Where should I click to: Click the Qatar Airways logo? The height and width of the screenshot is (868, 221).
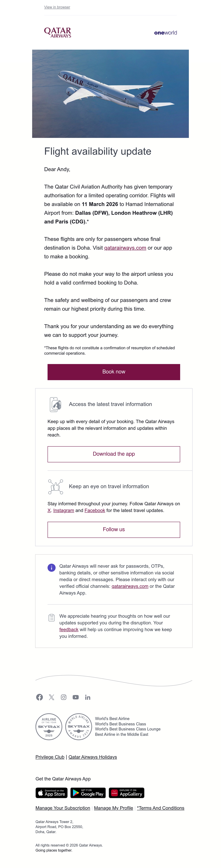pyautogui.click(x=58, y=32)
